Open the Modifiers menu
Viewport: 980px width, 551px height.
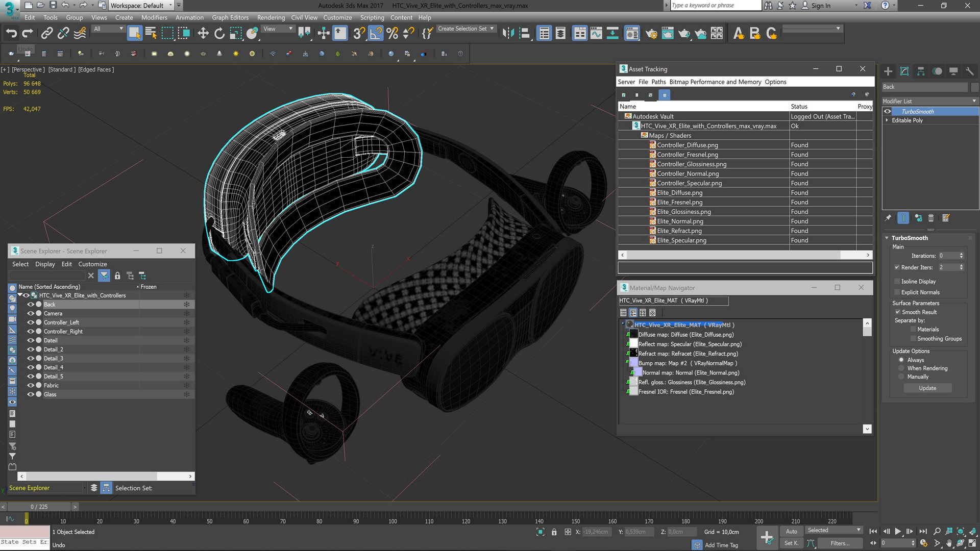[154, 17]
